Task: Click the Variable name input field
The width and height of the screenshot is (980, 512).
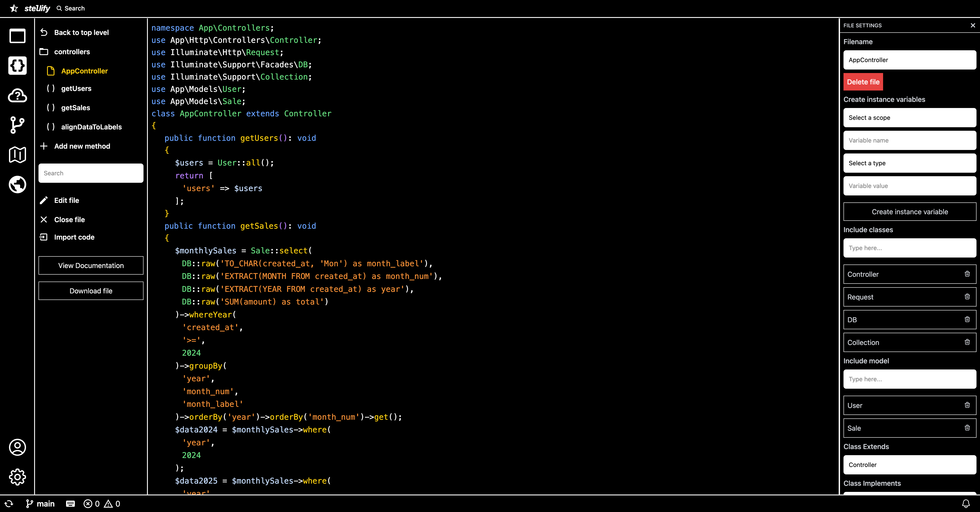Action: pos(909,140)
